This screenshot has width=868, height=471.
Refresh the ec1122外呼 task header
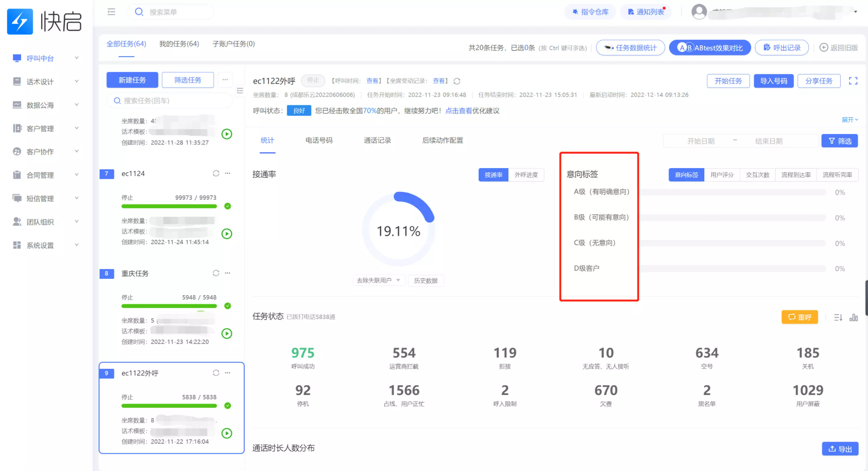pyautogui.click(x=457, y=81)
